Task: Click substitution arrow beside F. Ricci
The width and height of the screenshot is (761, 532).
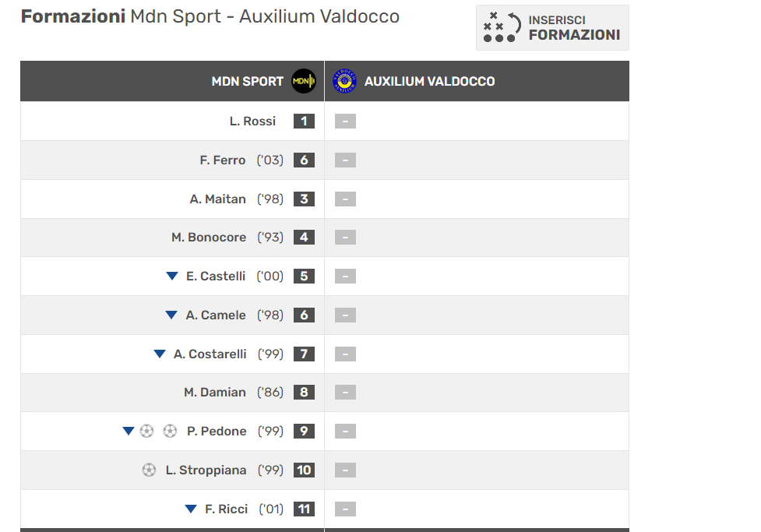Action: tap(191, 509)
